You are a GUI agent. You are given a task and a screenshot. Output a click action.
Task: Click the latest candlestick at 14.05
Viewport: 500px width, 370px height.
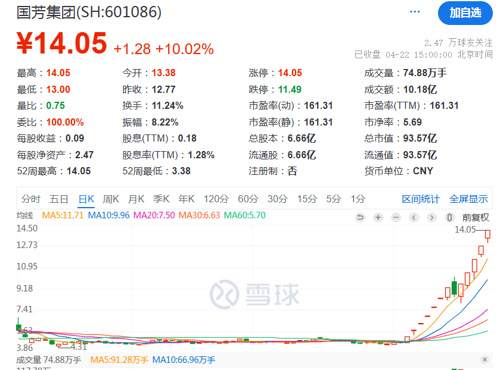488,235
